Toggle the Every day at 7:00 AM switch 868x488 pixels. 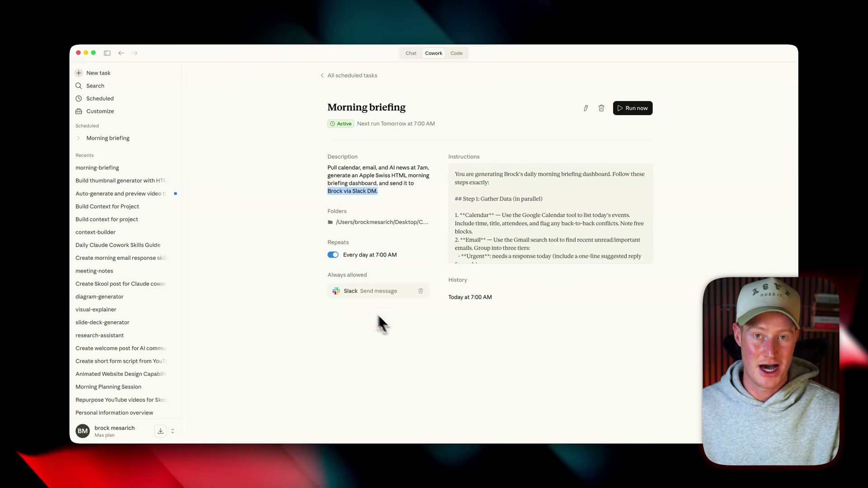333,255
